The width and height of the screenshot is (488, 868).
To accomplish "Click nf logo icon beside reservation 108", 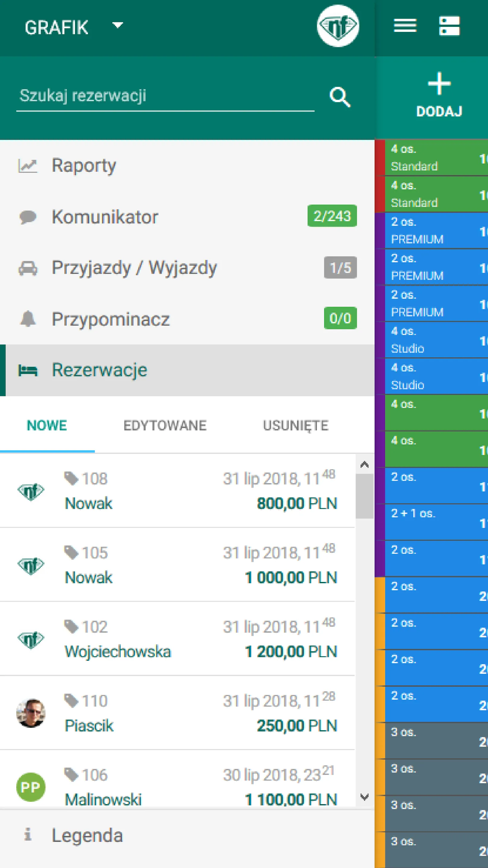I will 31,492.
